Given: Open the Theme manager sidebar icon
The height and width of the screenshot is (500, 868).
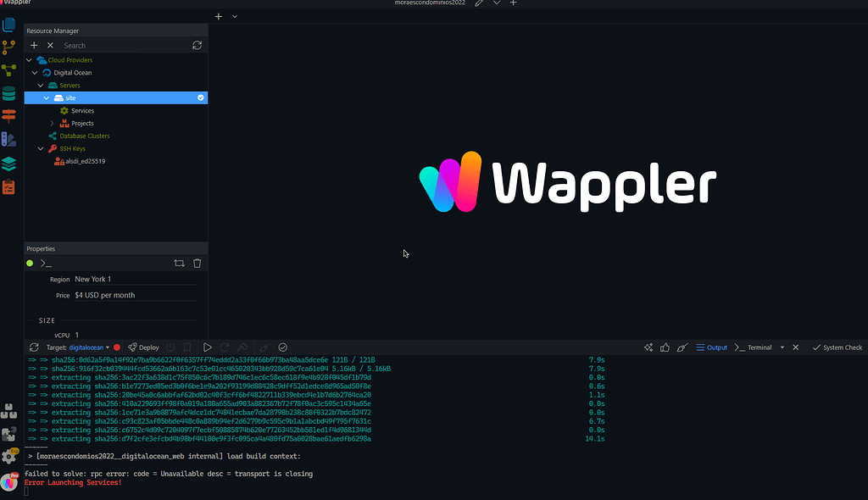Looking at the screenshot, I should tap(8, 140).
